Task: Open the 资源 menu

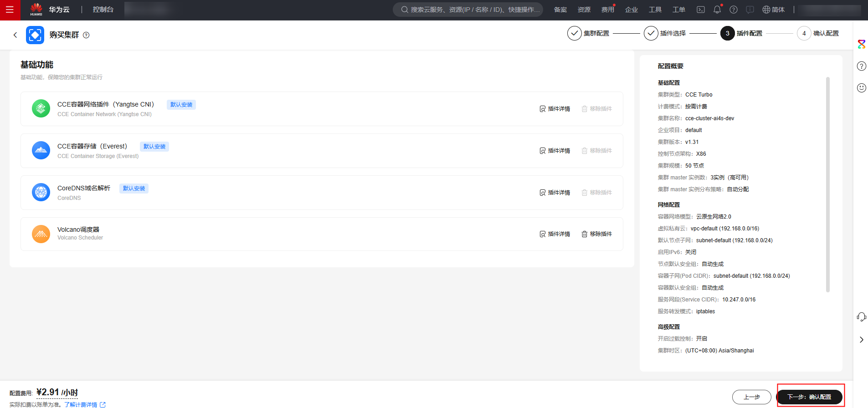Action: pyautogui.click(x=584, y=10)
